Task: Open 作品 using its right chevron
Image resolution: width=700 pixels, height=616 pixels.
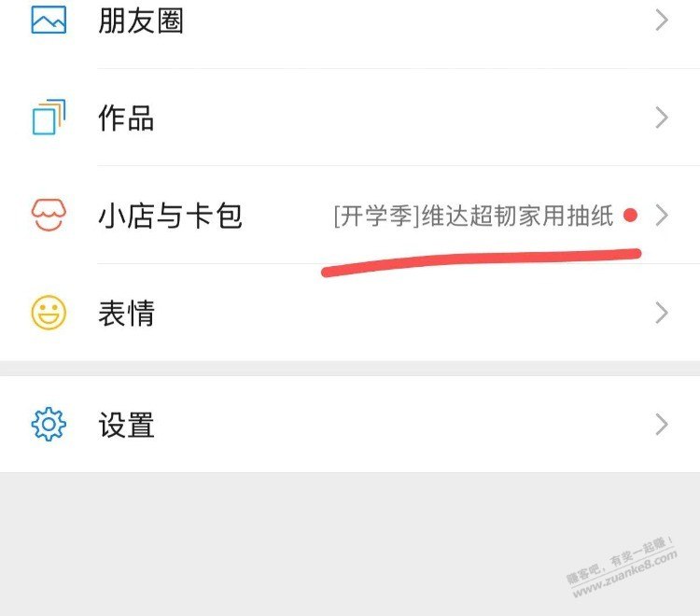Action: click(x=662, y=118)
